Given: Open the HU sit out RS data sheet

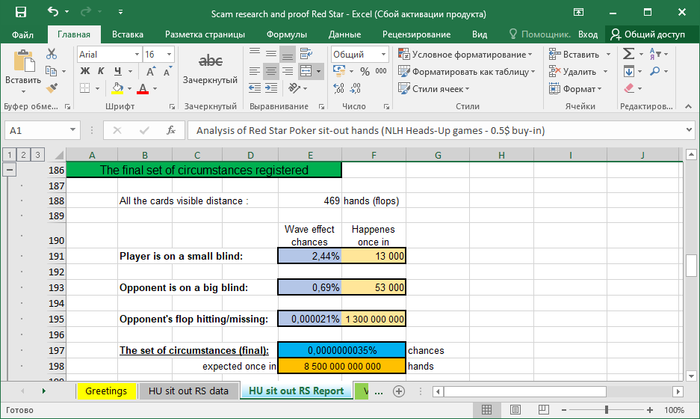Looking at the screenshot, I should click(188, 391).
